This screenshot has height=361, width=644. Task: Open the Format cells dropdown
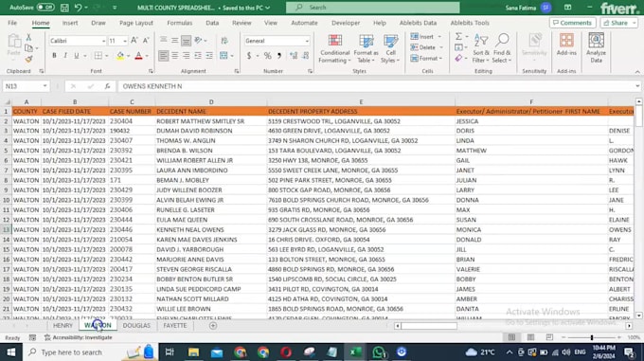pyautogui.click(x=441, y=59)
